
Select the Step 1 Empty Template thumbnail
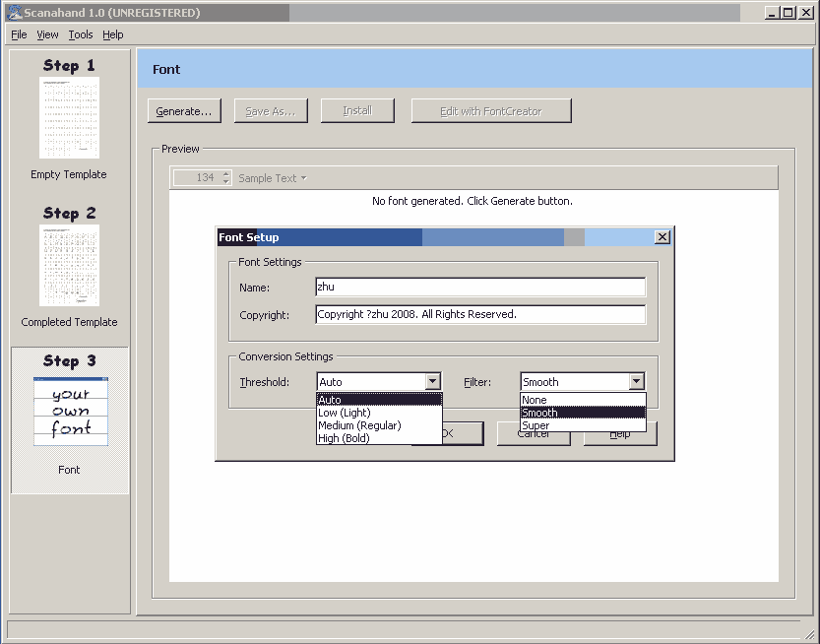click(x=69, y=119)
